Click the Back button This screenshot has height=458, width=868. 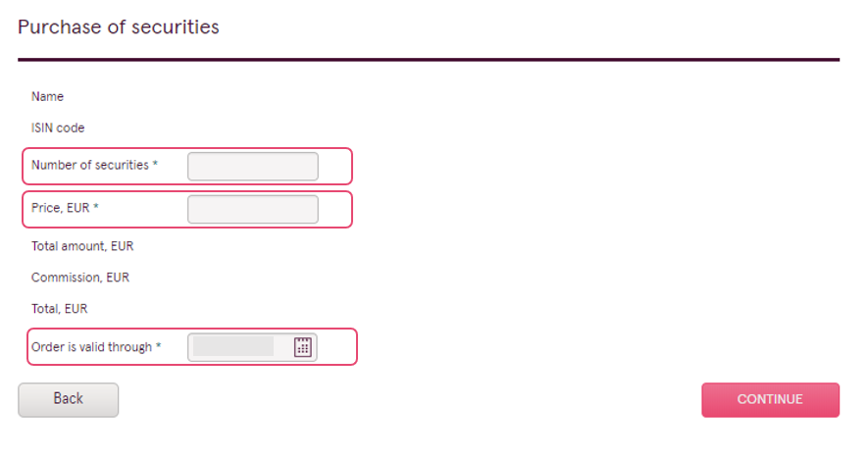coord(68,400)
